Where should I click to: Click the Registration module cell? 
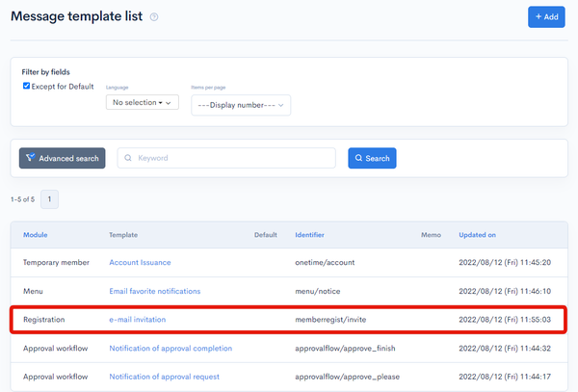(x=44, y=320)
